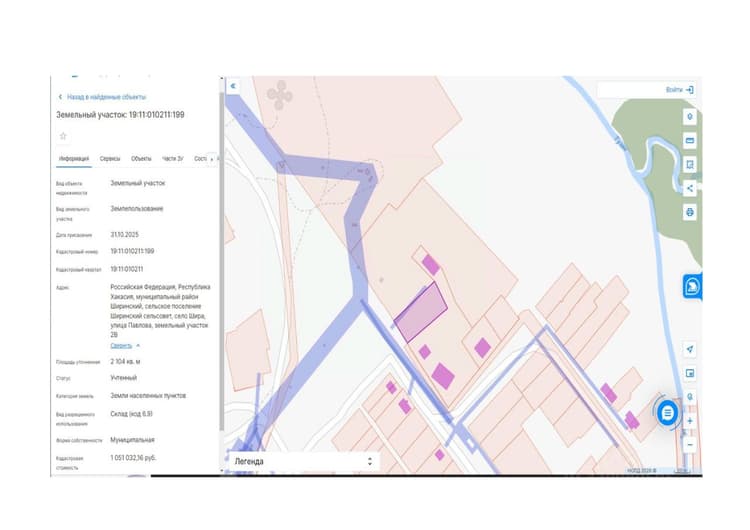Click Войти login button
The width and height of the screenshot is (750, 530).
[x=680, y=90]
